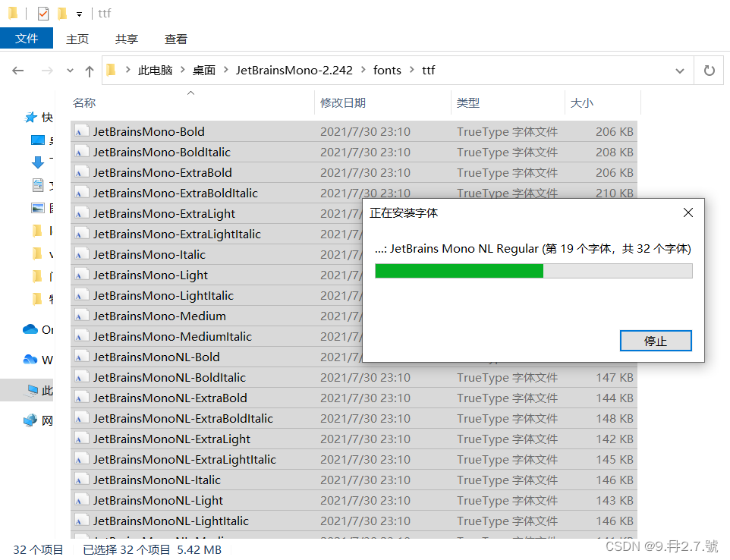
Task: Expand chevron after 桌面 breadcrumb
Action: point(226,70)
